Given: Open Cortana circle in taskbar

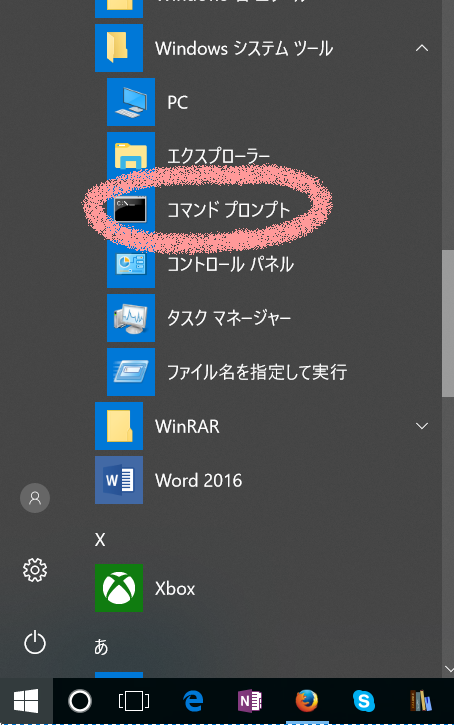Looking at the screenshot, I should 80,701.
